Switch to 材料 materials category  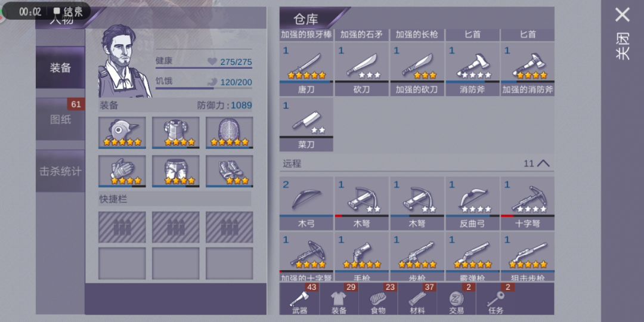(x=417, y=299)
